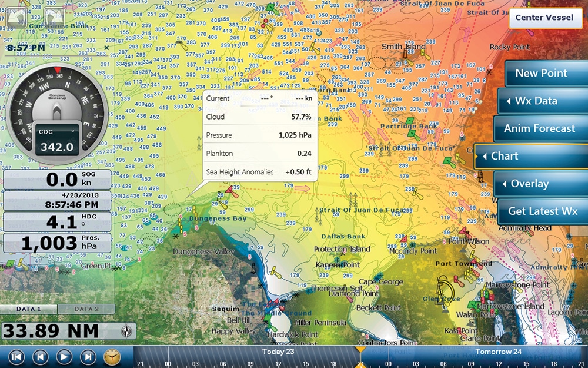588x368 pixels.
Task: Expand the Chart submenu
Action: (529, 156)
